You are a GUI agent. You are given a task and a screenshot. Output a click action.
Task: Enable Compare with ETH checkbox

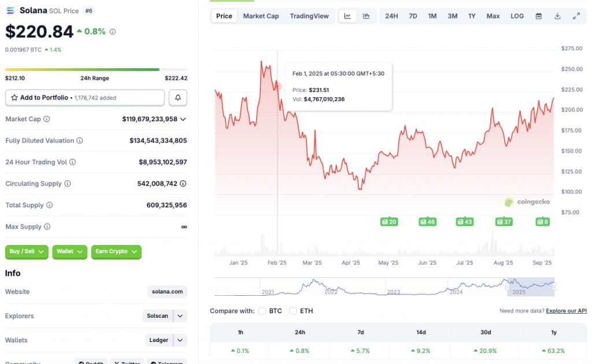[x=293, y=311]
